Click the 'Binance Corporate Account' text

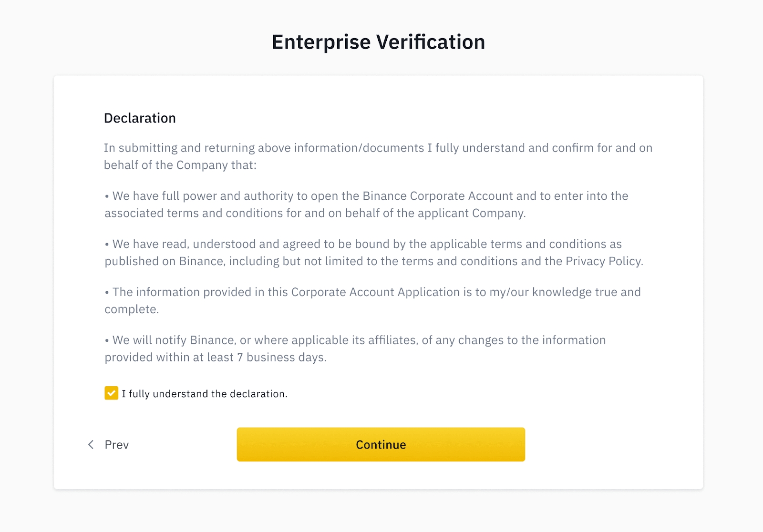[437, 196]
